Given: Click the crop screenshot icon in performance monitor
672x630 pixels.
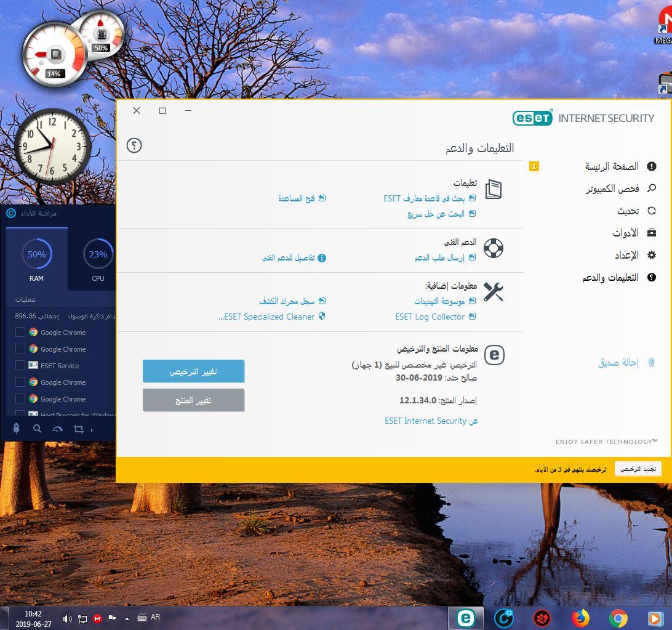Looking at the screenshot, I should click(x=78, y=429).
